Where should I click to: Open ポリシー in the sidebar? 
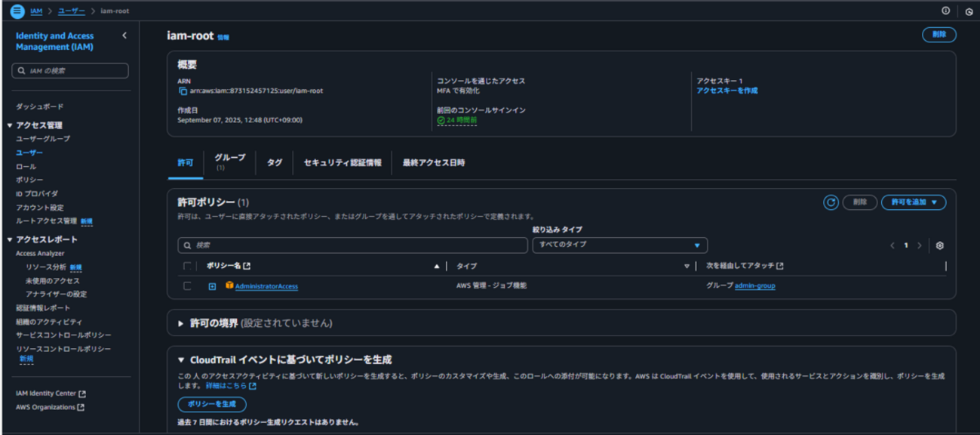click(x=29, y=180)
